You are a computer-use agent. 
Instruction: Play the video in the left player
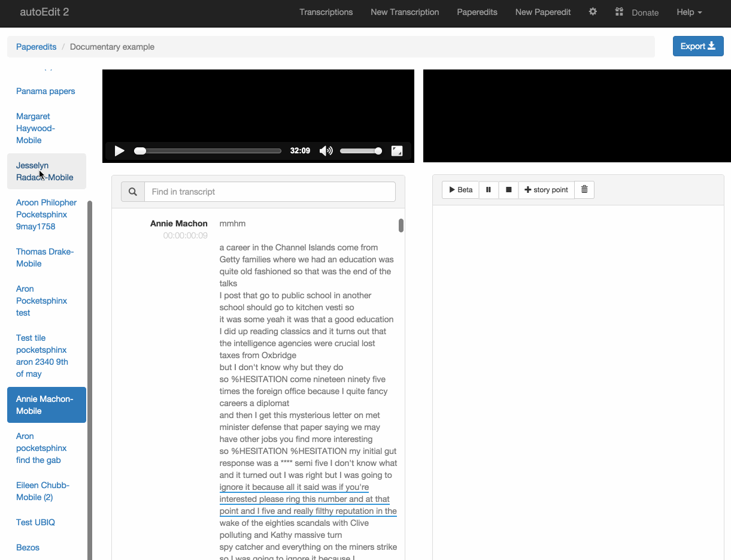tap(119, 151)
